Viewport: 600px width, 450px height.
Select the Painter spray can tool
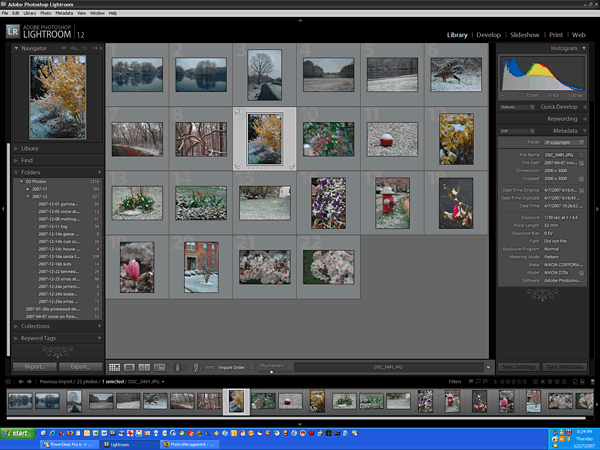[177, 367]
